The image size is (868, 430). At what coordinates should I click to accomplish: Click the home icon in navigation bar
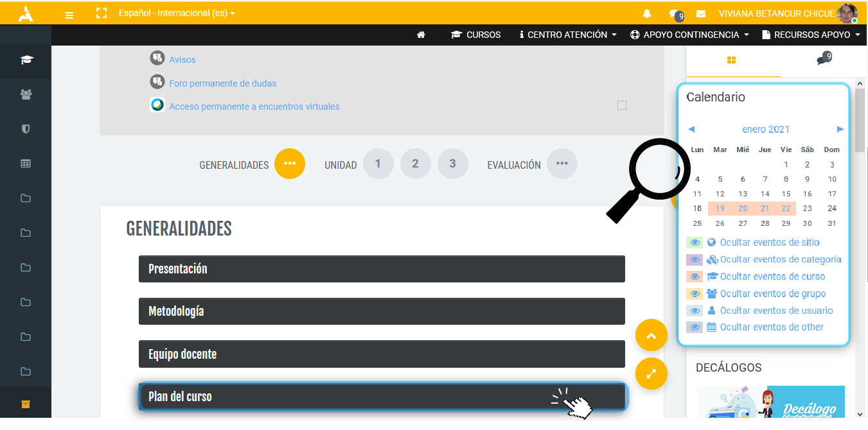point(421,35)
